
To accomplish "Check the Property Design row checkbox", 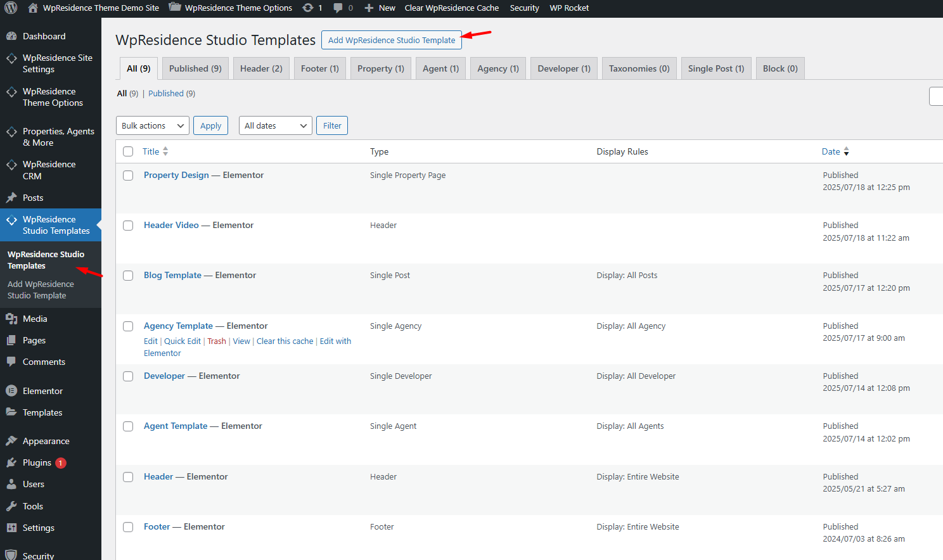I will [x=128, y=175].
